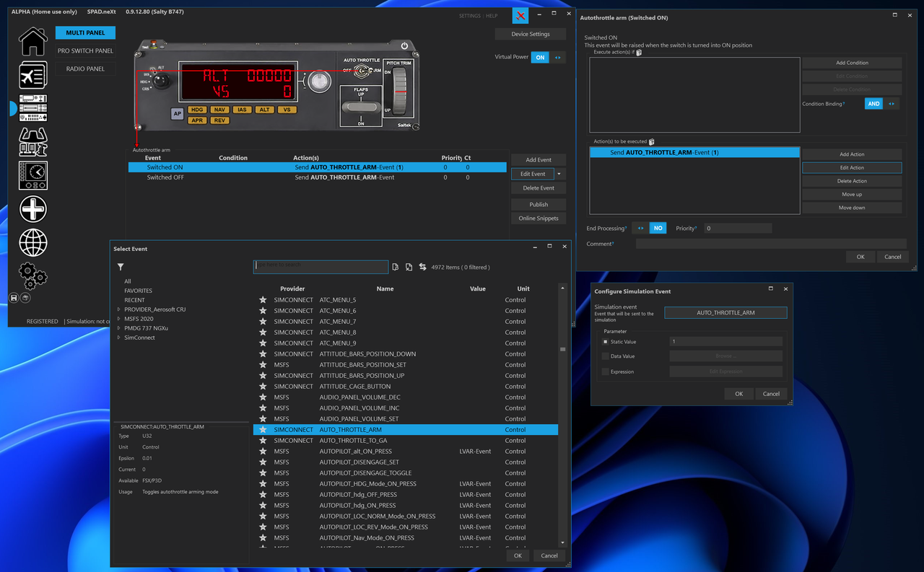Click the Comment input field

point(770,244)
